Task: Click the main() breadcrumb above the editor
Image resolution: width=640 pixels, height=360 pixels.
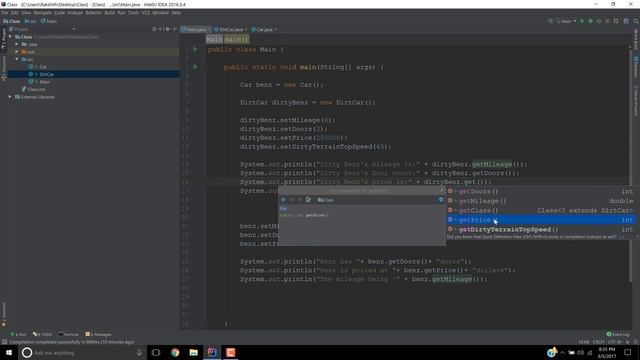Action: point(236,40)
